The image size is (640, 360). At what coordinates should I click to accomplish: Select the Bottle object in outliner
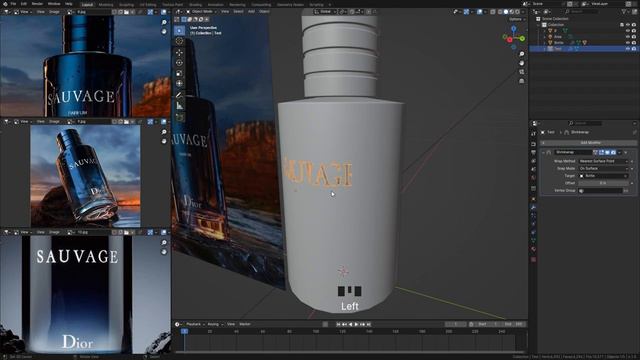point(559,42)
